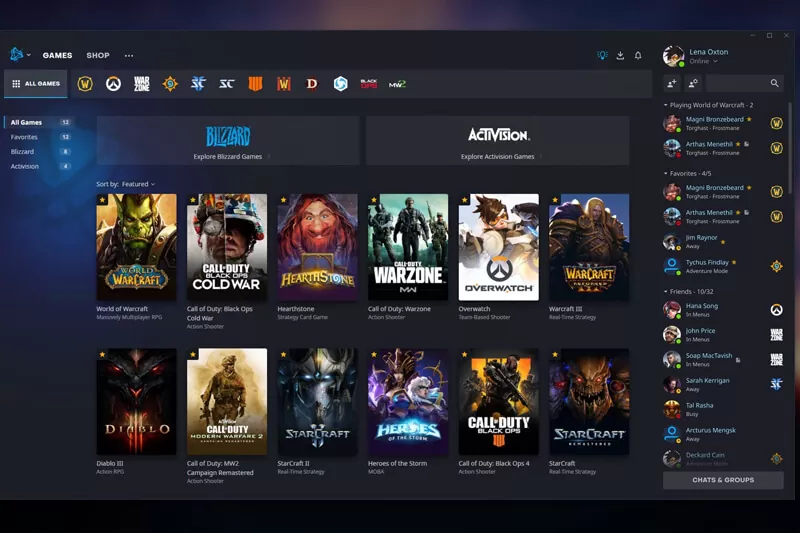This screenshot has width=800, height=533.
Task: Open Black Ops 4 icon in game bar
Action: click(x=255, y=84)
